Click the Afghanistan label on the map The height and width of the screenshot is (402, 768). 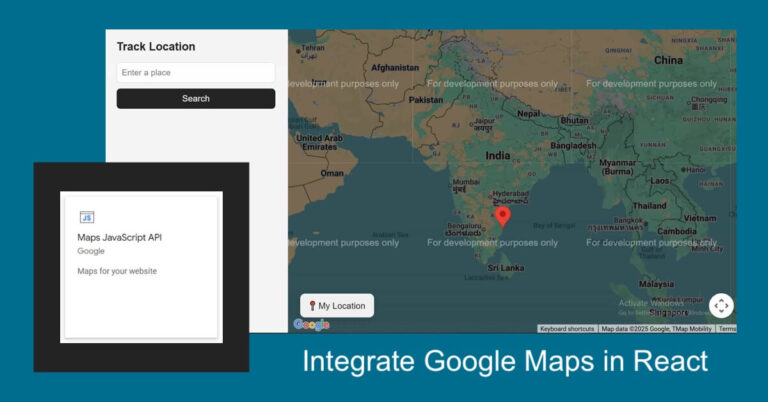point(394,68)
